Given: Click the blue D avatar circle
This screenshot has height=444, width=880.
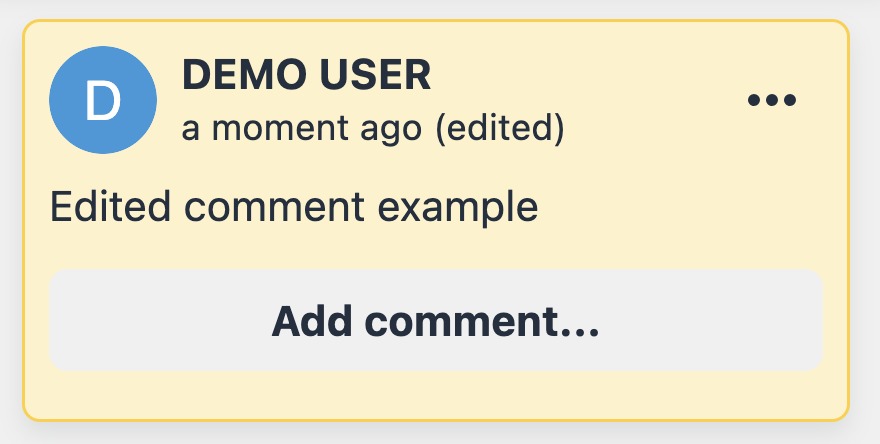Looking at the screenshot, I should click(x=103, y=100).
